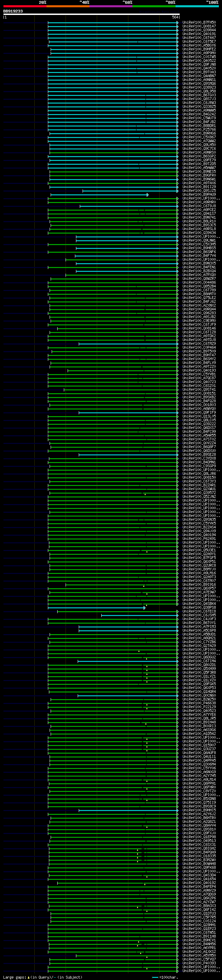Select the UniRef100_O04486 label
Image resolution: width=222 pixels, height=980 pixels.
(x=199, y=282)
